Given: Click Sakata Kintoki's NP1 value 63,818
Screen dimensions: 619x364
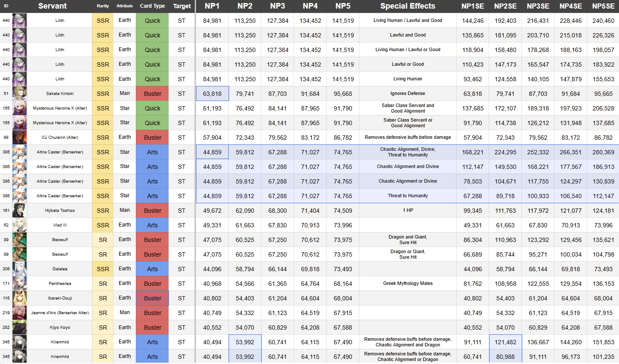Looking at the screenshot, I should pos(212,94).
